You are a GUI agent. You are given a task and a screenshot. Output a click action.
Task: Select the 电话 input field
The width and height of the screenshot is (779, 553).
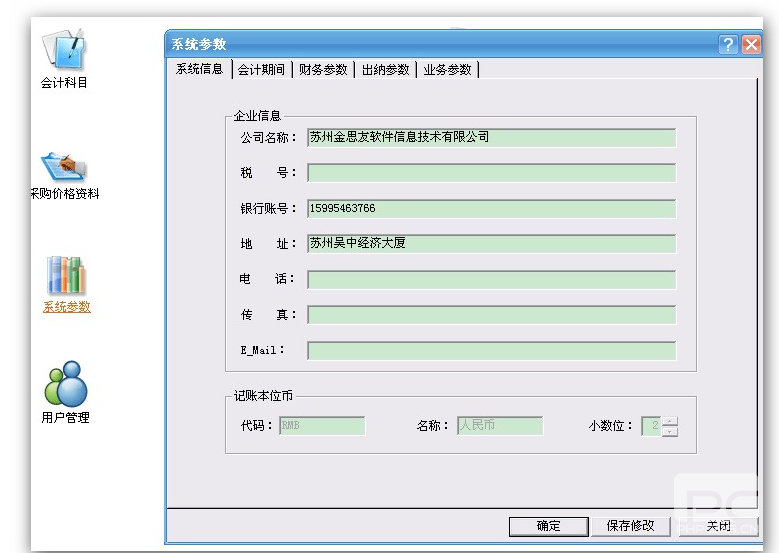coord(491,280)
